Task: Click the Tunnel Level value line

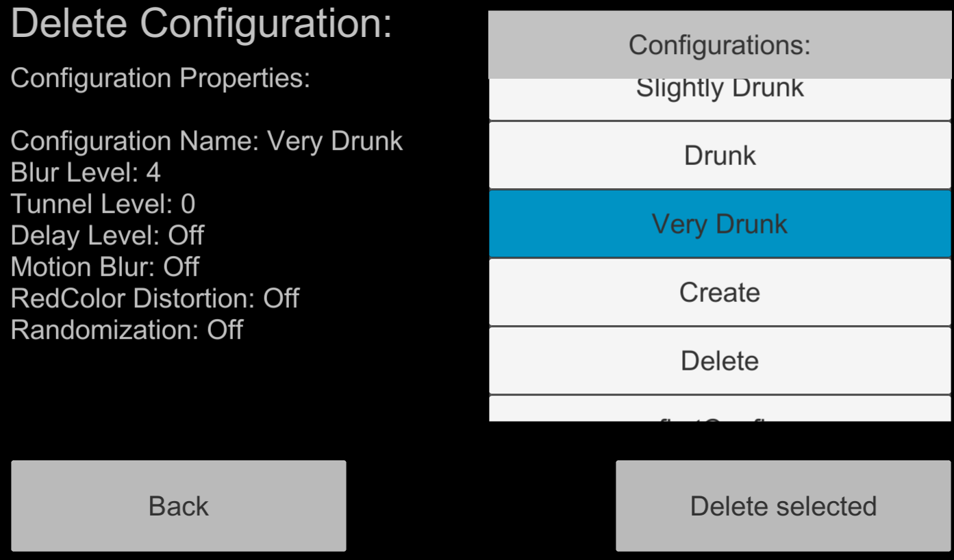Action: 103,204
